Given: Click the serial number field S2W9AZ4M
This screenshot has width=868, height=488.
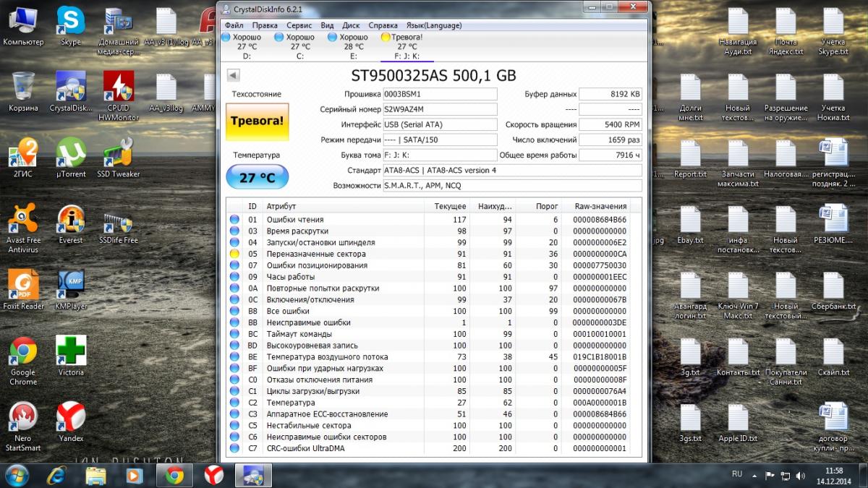Looking at the screenshot, I should (440, 109).
